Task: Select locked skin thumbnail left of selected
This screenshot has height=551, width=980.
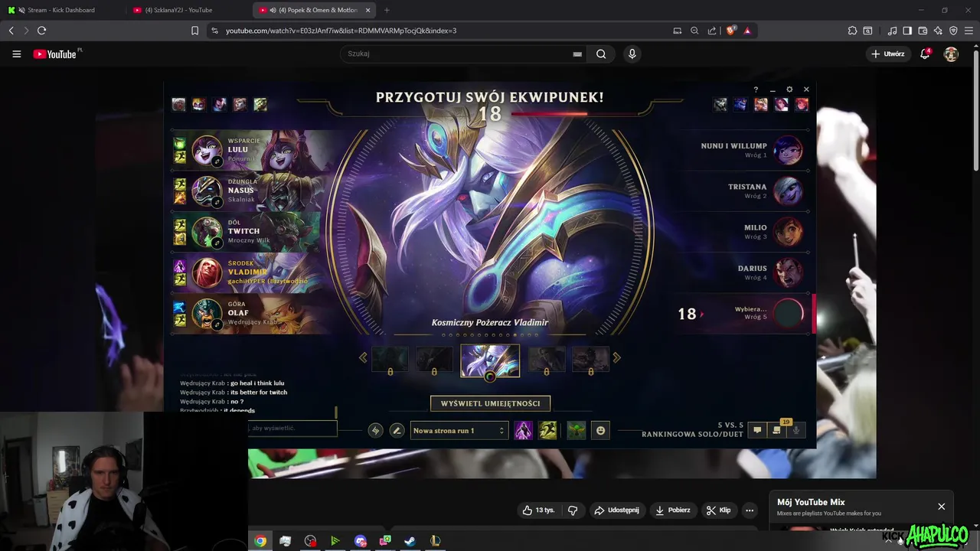Action: point(434,360)
